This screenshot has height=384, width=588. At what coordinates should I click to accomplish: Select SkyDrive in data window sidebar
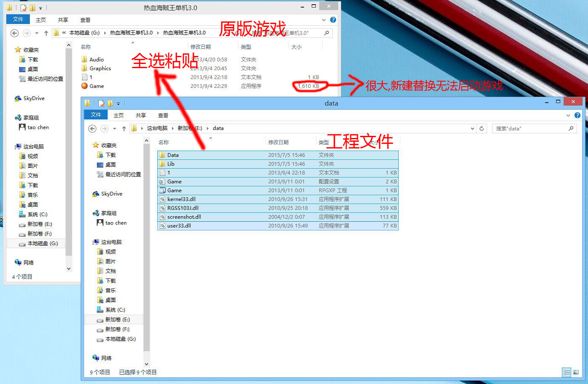pyautogui.click(x=111, y=194)
